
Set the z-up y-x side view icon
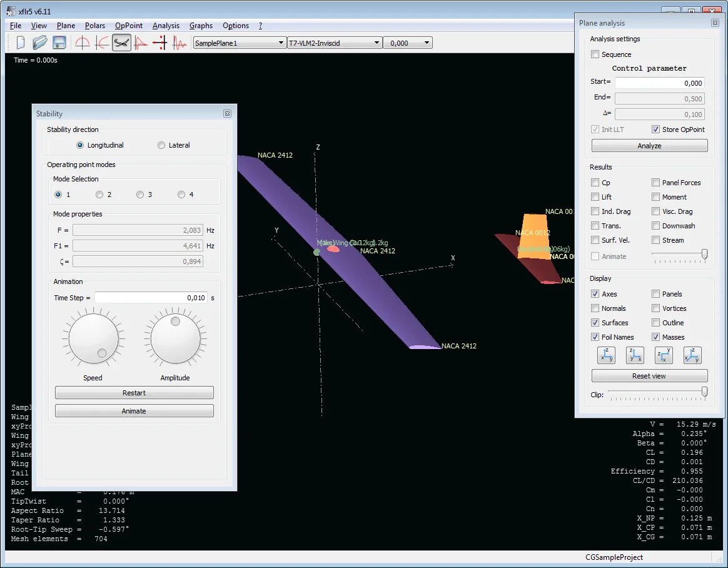tap(635, 355)
